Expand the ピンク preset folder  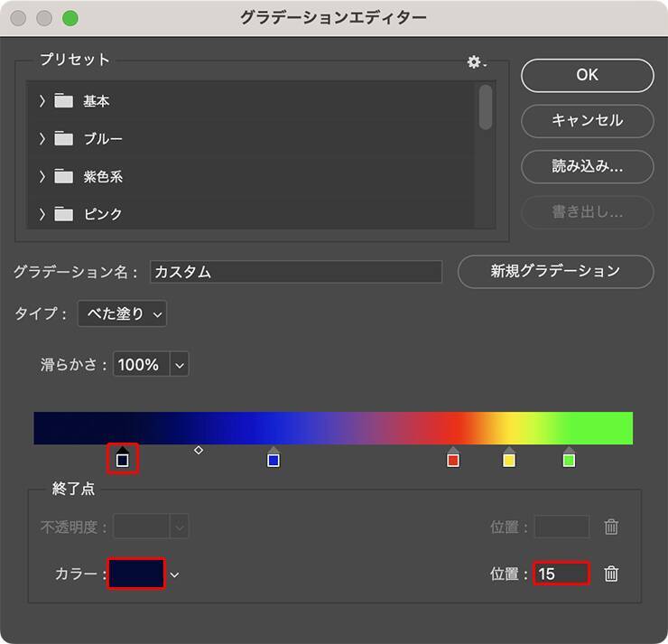(x=42, y=214)
